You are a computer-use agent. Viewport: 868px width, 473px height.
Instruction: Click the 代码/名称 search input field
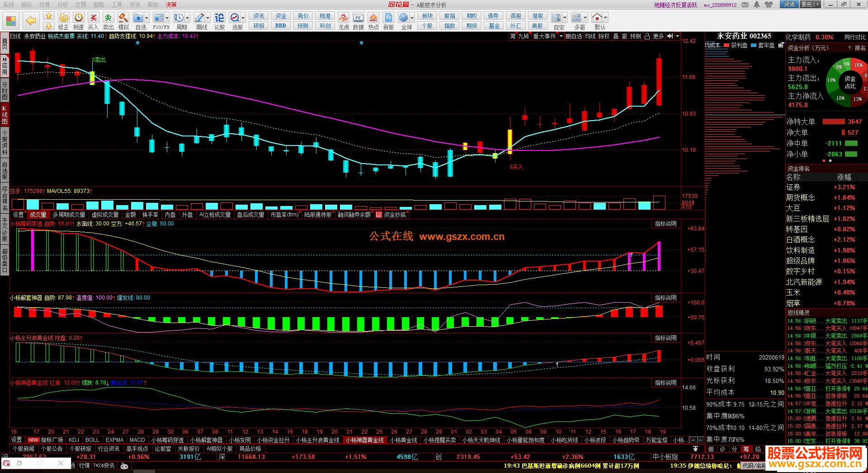(x=752, y=465)
